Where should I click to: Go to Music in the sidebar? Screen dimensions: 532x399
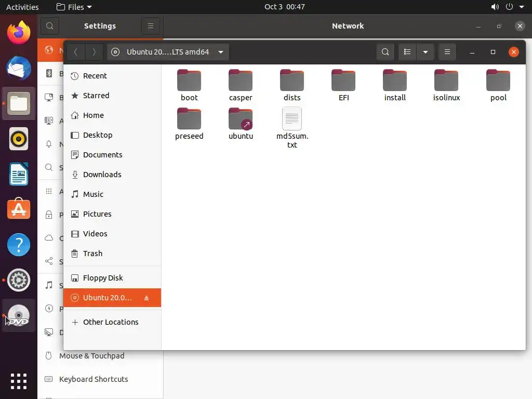(x=112, y=194)
